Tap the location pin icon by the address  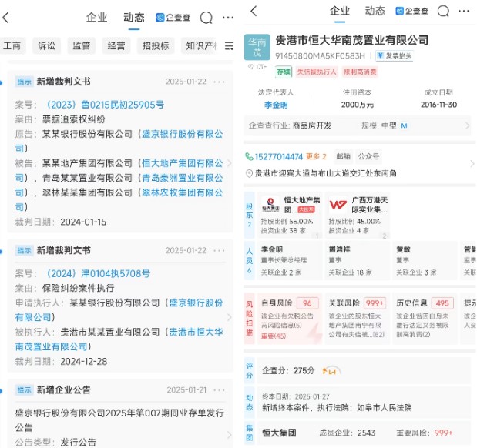point(249,173)
